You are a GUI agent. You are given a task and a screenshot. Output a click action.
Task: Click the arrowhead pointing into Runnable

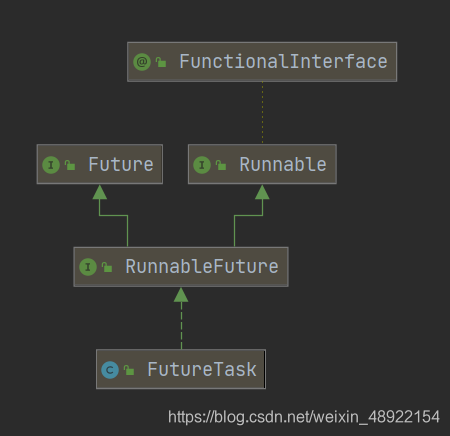click(x=262, y=192)
